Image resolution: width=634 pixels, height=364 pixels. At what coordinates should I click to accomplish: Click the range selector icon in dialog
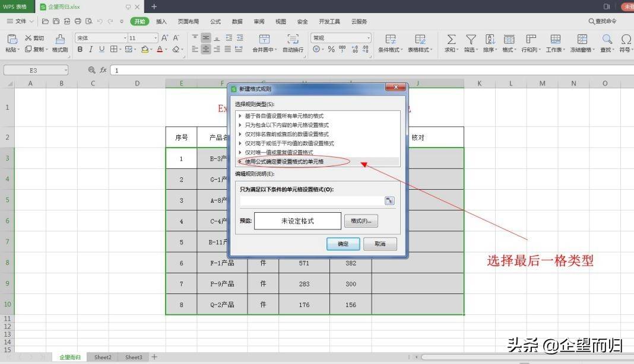[389, 201]
